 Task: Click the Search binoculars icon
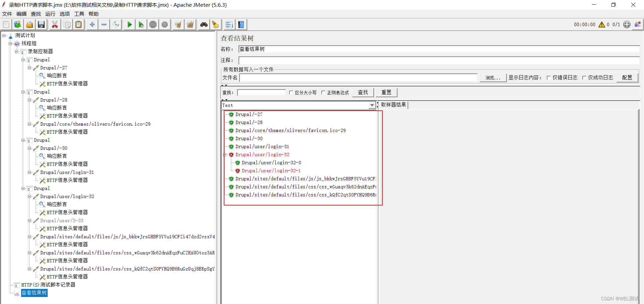click(x=204, y=24)
